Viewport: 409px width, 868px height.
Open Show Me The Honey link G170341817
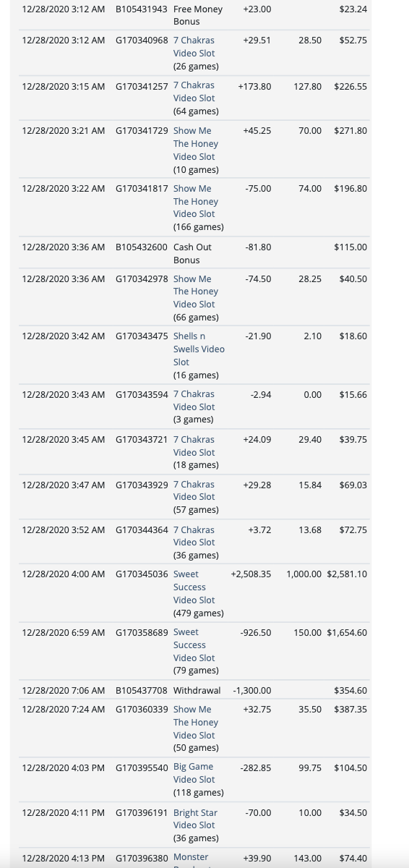pyautogui.click(x=196, y=201)
